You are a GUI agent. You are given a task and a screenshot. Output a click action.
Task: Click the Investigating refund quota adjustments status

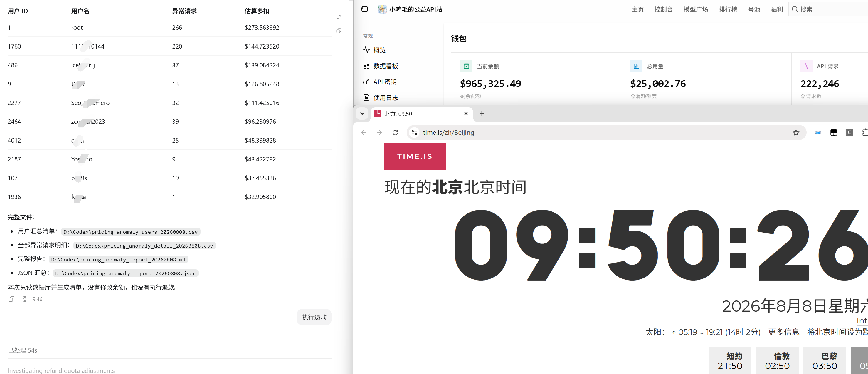[x=61, y=370]
